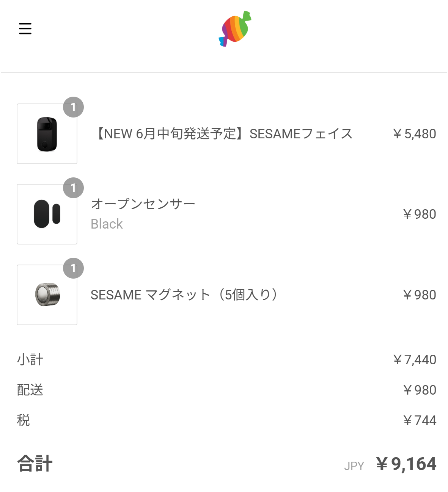
Task: Click the 小計 subtotal label
Action: coord(30,360)
